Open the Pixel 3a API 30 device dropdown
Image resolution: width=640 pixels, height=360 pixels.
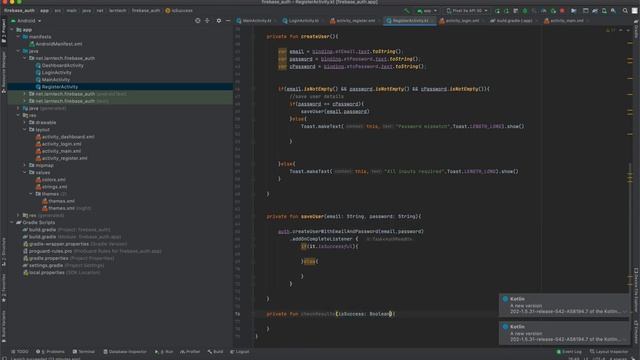coord(467,11)
